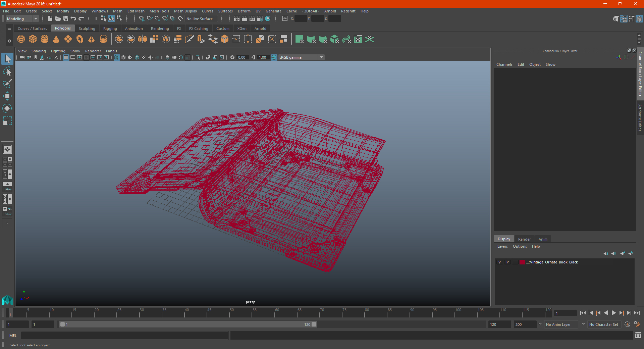Select the Paint Selection tool

coord(7,84)
